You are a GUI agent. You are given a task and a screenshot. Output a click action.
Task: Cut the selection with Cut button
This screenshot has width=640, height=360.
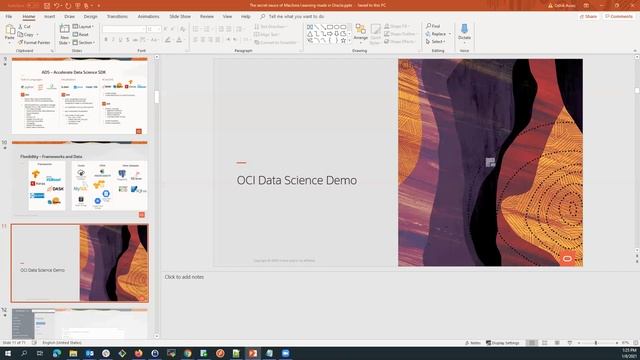[x=24, y=27]
